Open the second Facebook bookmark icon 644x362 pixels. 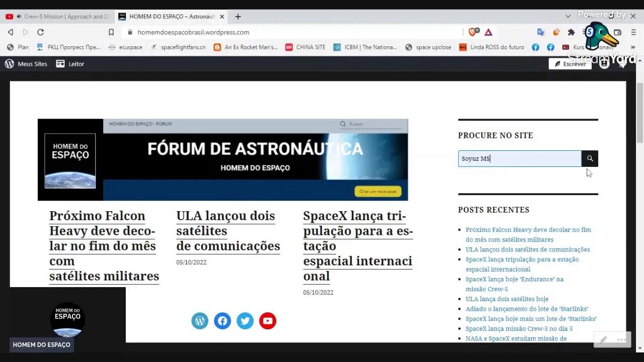click(550, 47)
